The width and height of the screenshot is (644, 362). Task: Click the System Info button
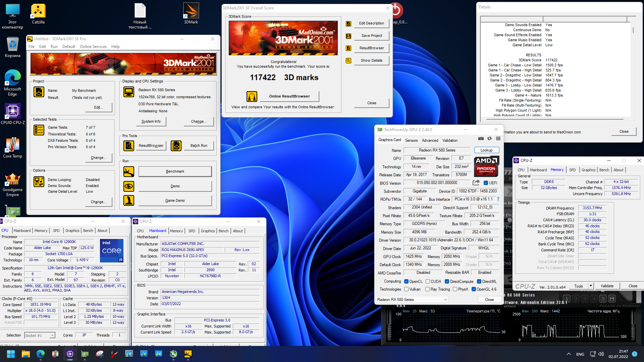[x=151, y=122]
